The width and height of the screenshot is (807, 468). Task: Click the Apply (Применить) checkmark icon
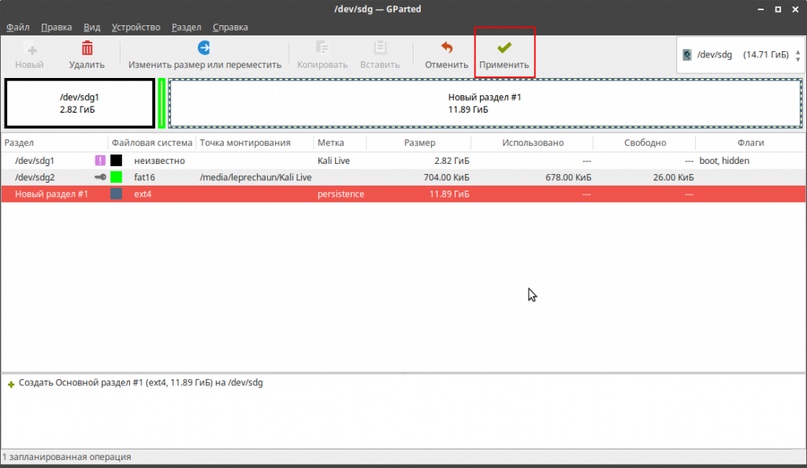[x=504, y=48]
